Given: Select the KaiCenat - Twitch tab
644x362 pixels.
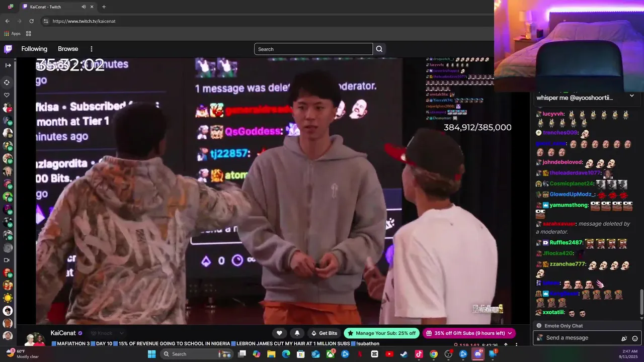Looking at the screenshot, I should point(58,7).
